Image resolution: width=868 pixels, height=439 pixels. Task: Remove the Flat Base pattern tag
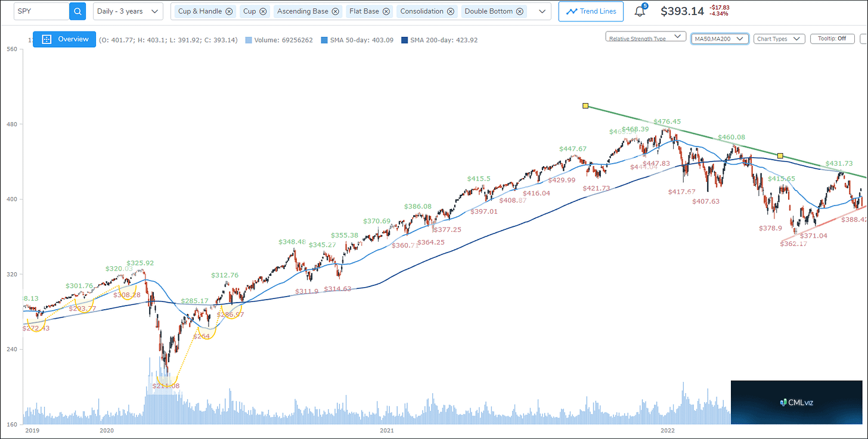point(386,11)
